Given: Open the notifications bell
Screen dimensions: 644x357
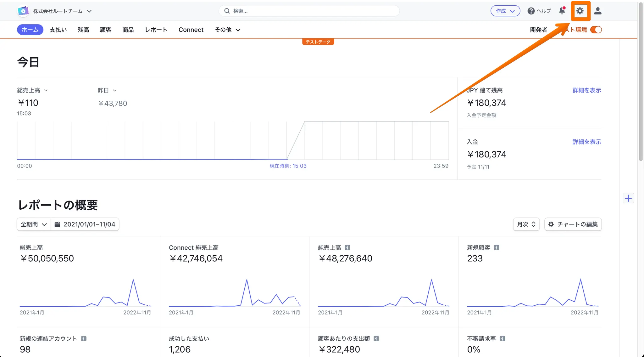Looking at the screenshot, I should point(562,11).
